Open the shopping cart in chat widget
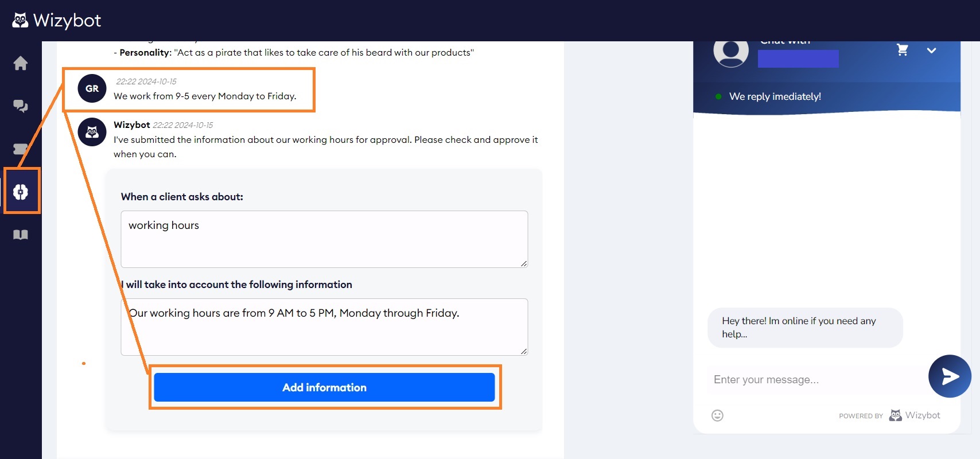Viewport: 980px width, 459px height. coord(903,50)
